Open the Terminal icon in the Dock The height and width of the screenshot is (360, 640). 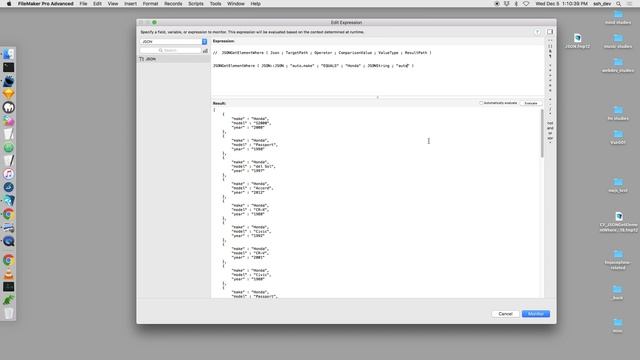pos(9,67)
